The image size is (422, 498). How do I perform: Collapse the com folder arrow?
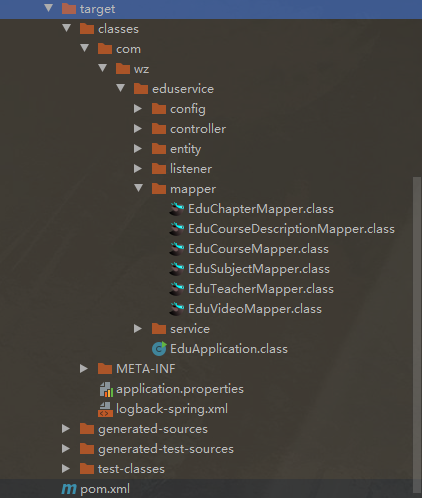click(85, 48)
